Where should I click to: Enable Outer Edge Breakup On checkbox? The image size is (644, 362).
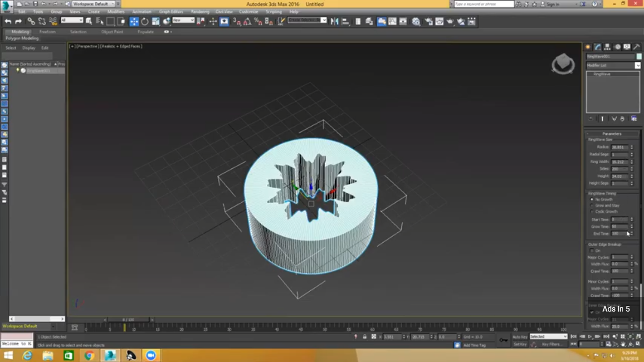point(592,251)
